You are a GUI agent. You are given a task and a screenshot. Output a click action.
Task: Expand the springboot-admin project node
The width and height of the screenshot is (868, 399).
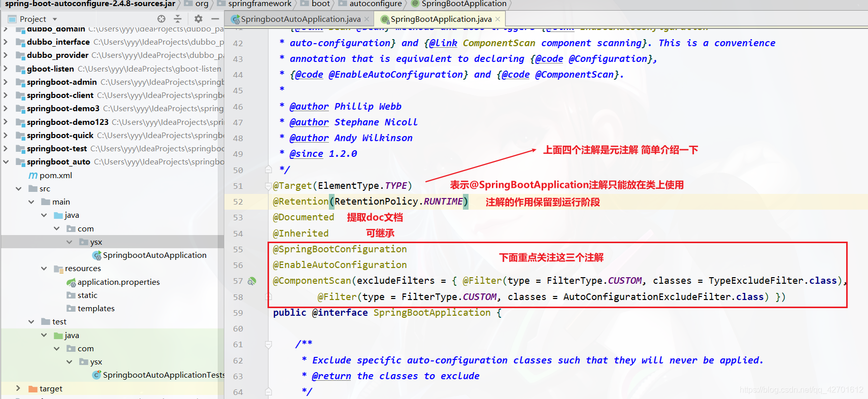click(6, 82)
